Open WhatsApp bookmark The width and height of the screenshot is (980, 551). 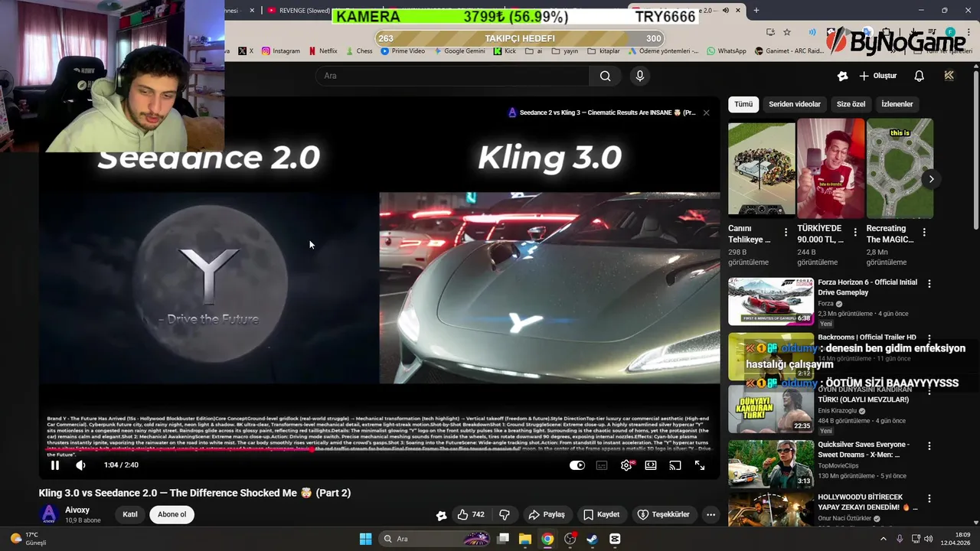pyautogui.click(x=727, y=51)
